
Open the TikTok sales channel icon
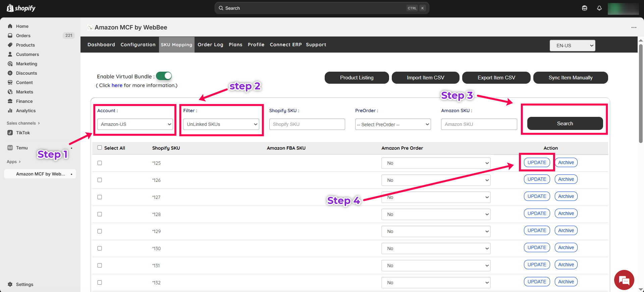10,133
